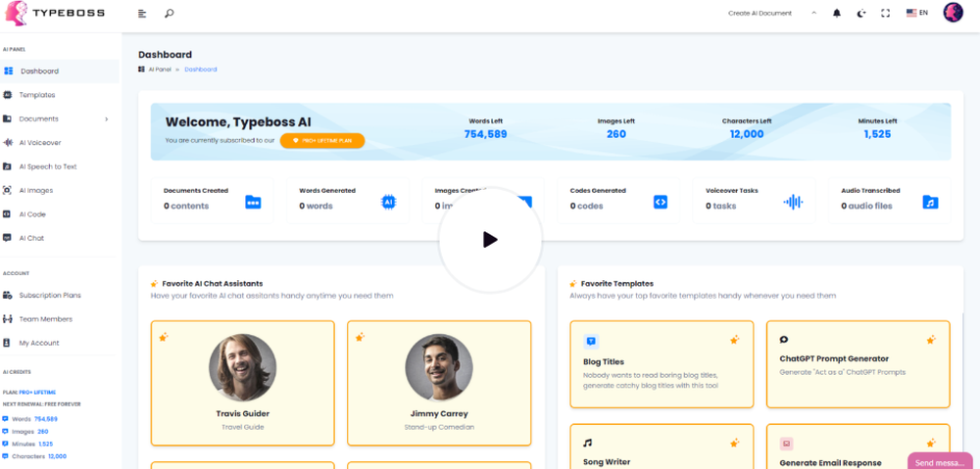Click the 754,589 Words Left value
Image resolution: width=980 pixels, height=469 pixels.
tap(486, 134)
